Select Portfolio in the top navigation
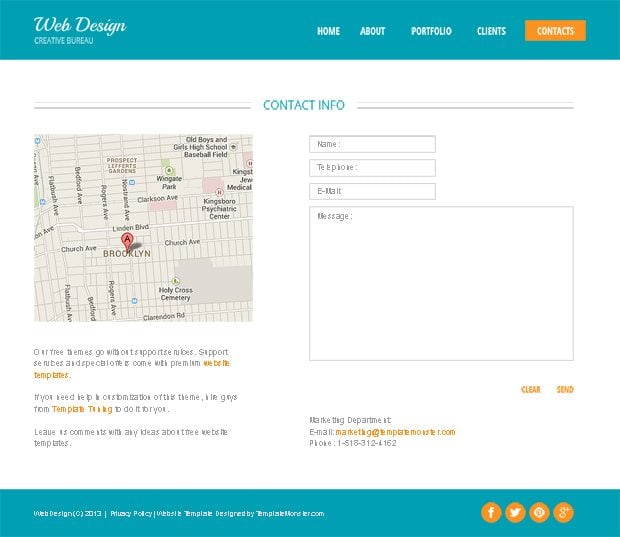This screenshot has width=620, height=537. pos(431,31)
